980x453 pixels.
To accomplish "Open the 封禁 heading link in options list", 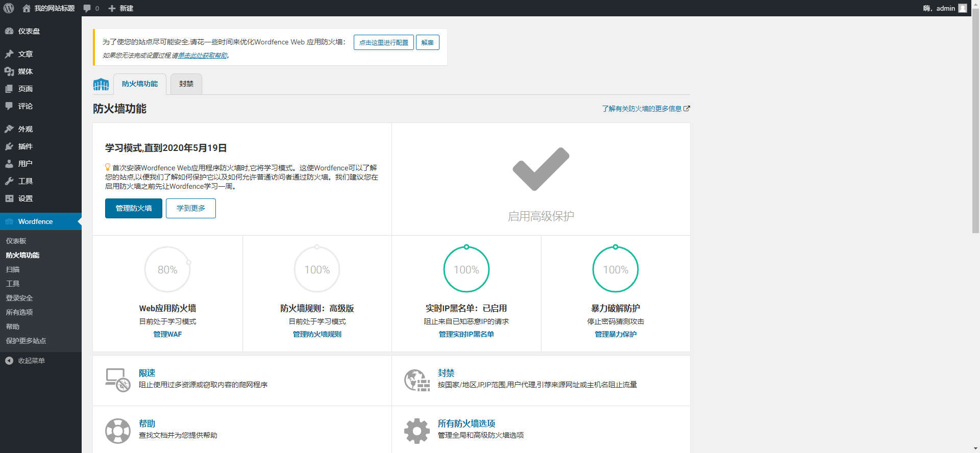I will click(x=446, y=373).
